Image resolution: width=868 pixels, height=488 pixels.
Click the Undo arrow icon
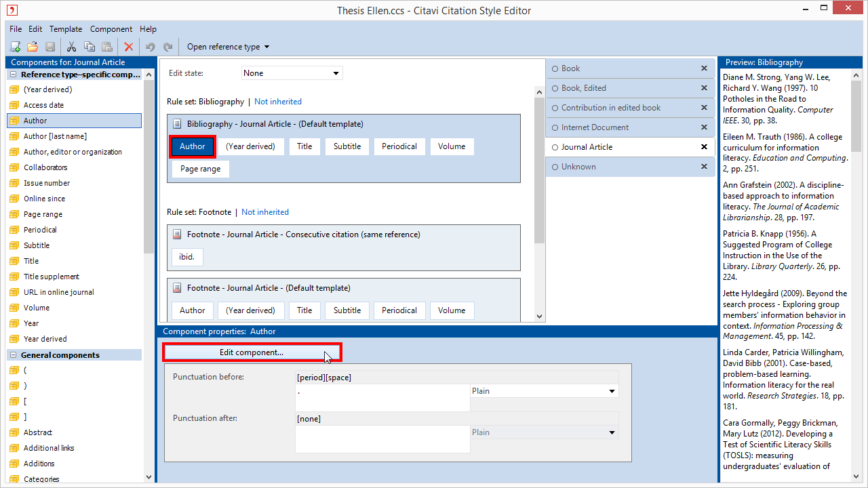pyautogui.click(x=150, y=47)
